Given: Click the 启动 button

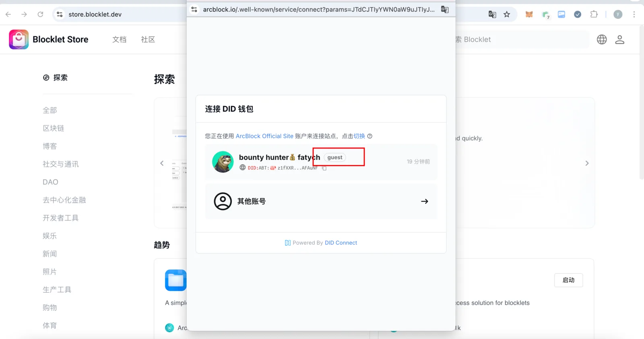Looking at the screenshot, I should 568,280.
